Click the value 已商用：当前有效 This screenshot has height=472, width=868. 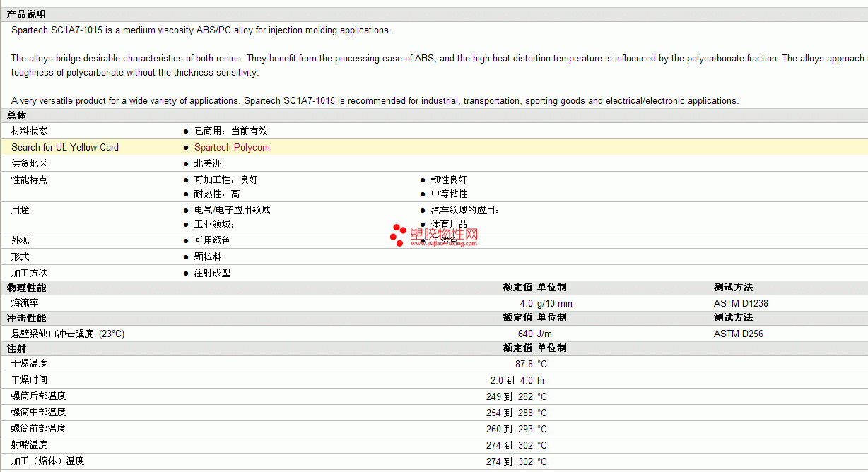click(x=231, y=131)
